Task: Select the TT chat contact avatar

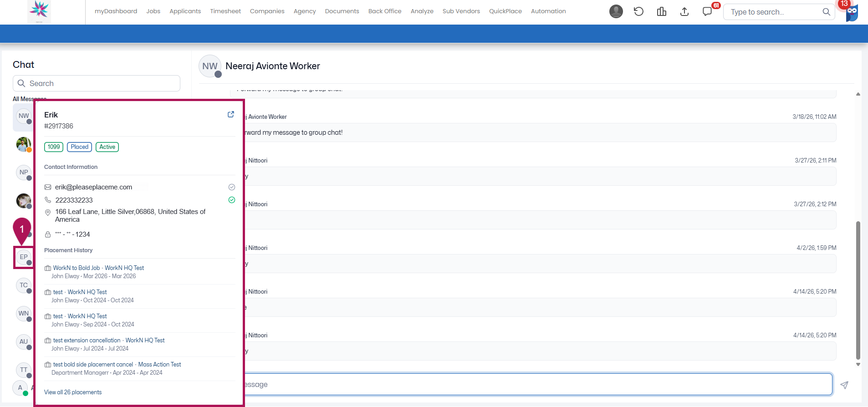Action: pos(24,370)
